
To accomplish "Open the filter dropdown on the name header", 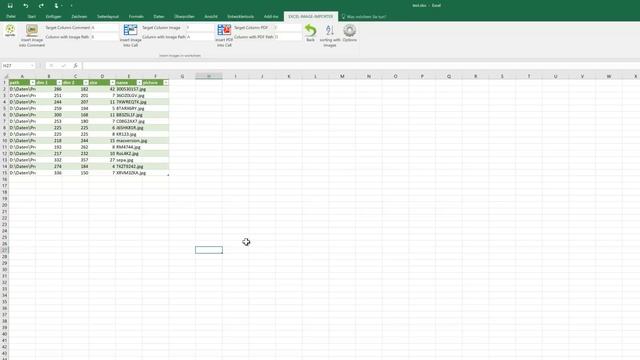I will (139, 83).
